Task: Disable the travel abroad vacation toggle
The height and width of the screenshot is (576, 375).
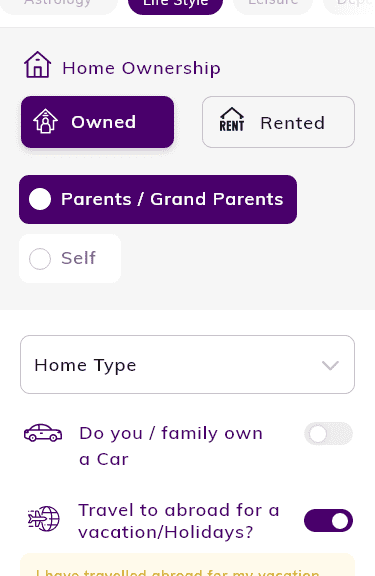Action: coord(328,521)
